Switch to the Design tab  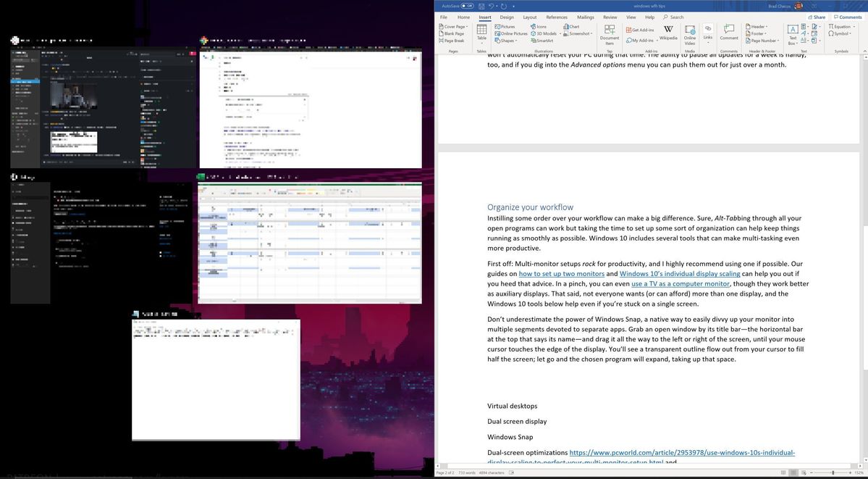click(507, 17)
